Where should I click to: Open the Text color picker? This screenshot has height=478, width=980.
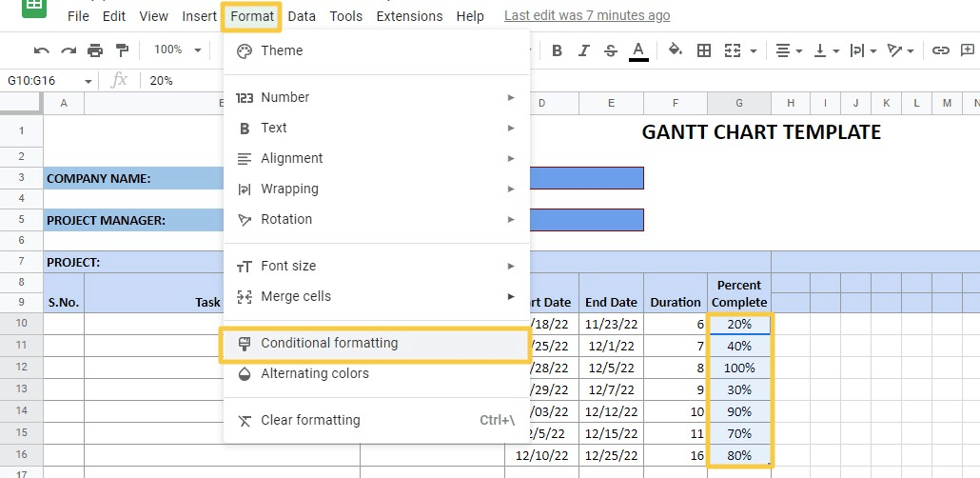(x=638, y=50)
